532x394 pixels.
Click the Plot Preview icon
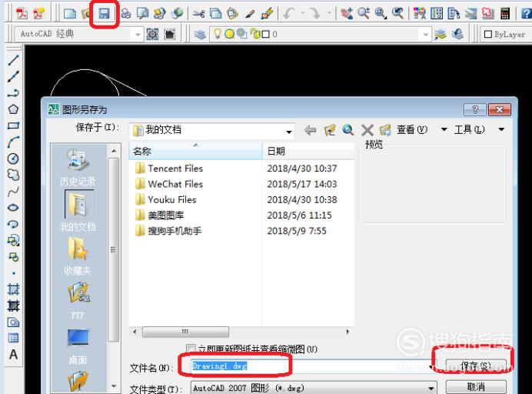coord(143,14)
